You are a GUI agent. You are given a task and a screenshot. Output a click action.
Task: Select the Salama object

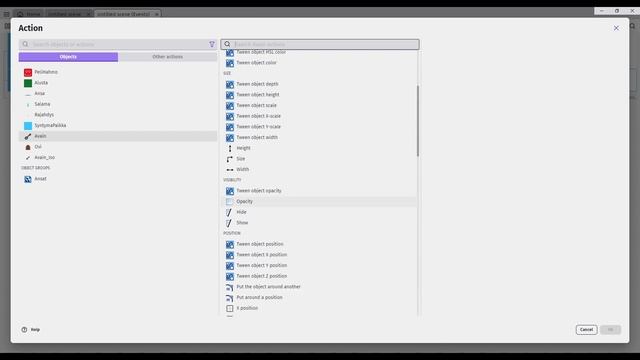118,104
